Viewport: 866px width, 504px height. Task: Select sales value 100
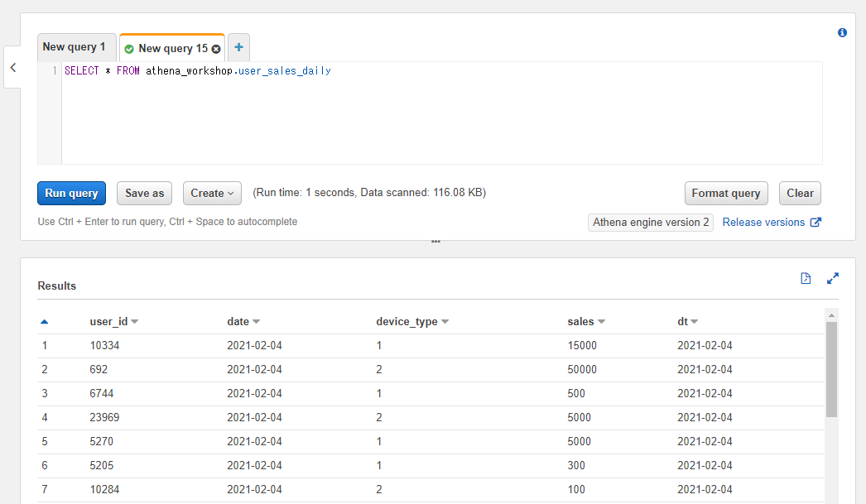tap(576, 490)
